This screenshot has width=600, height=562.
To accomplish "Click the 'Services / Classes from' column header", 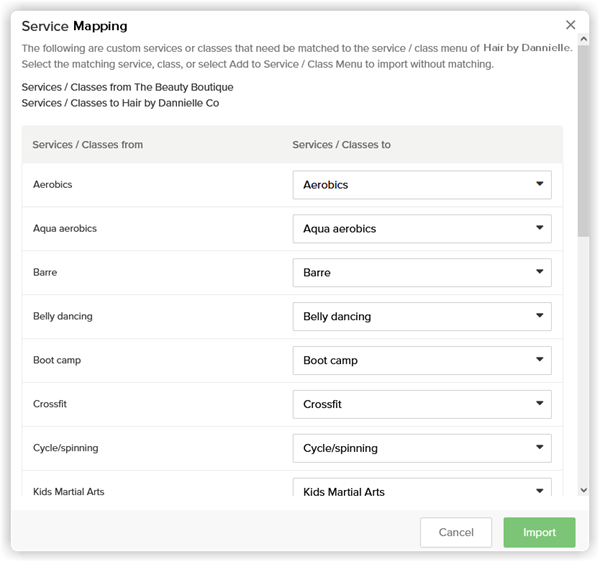I will click(x=88, y=145).
